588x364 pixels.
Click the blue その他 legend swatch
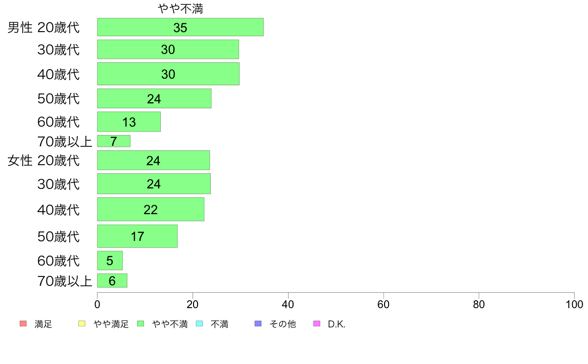click(258, 323)
